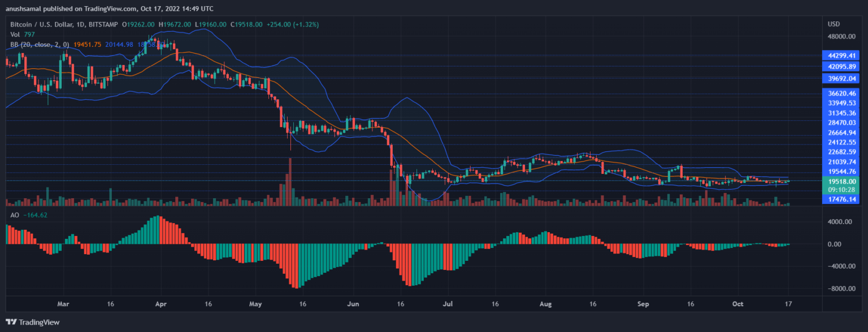Screen dimensions: 868x332
Task: Click the Jun label on time axis
Action: (x=353, y=303)
